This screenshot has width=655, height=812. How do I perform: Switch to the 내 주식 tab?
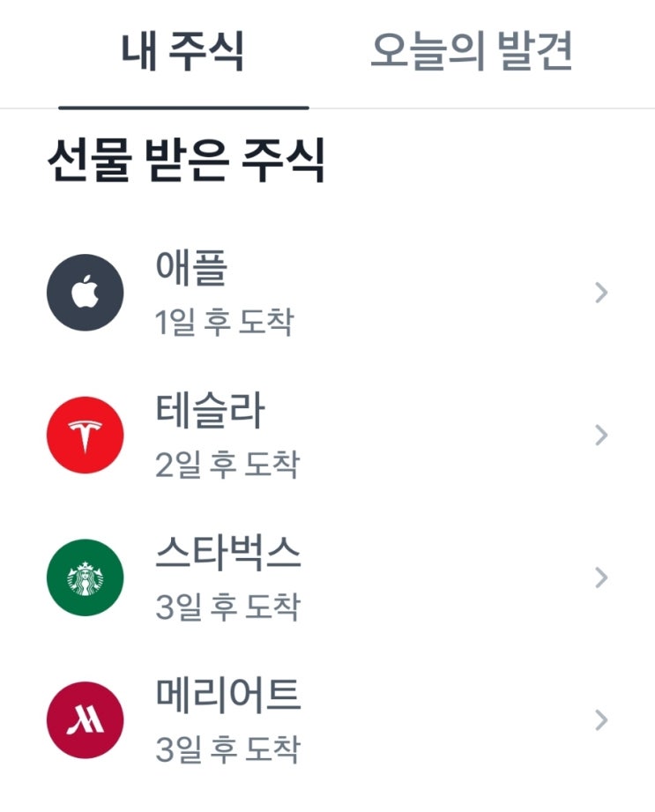pyautogui.click(x=182, y=53)
